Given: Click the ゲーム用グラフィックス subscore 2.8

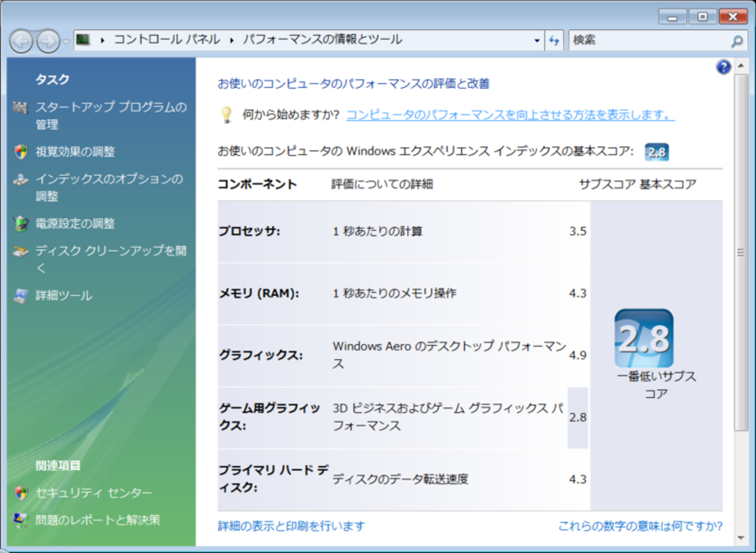Looking at the screenshot, I should pos(577,418).
